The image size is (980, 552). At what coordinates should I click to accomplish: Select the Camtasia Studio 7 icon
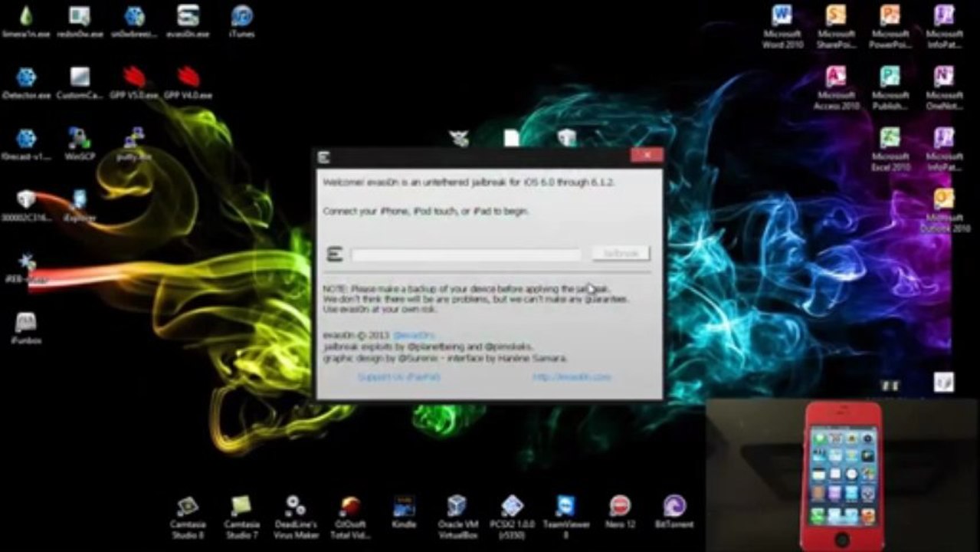coord(241,516)
